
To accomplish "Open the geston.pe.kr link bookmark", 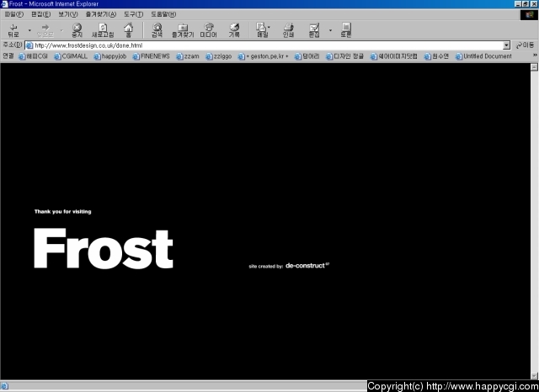I will (264, 56).
